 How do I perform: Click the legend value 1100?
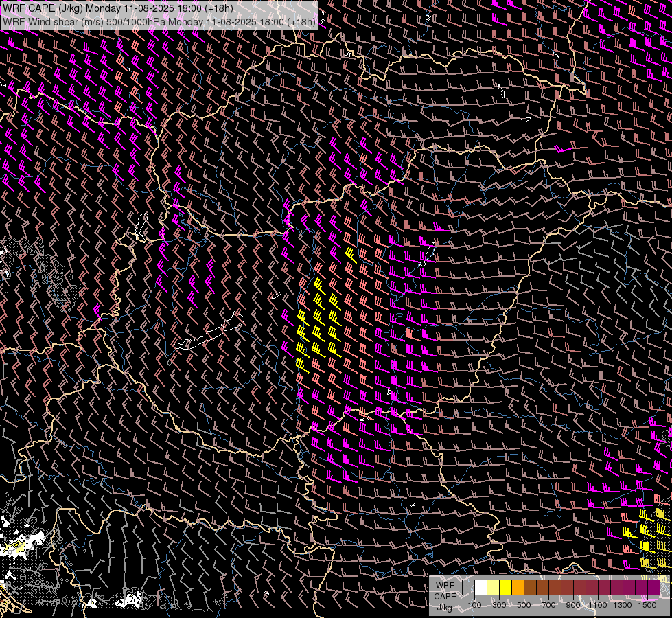(598, 605)
